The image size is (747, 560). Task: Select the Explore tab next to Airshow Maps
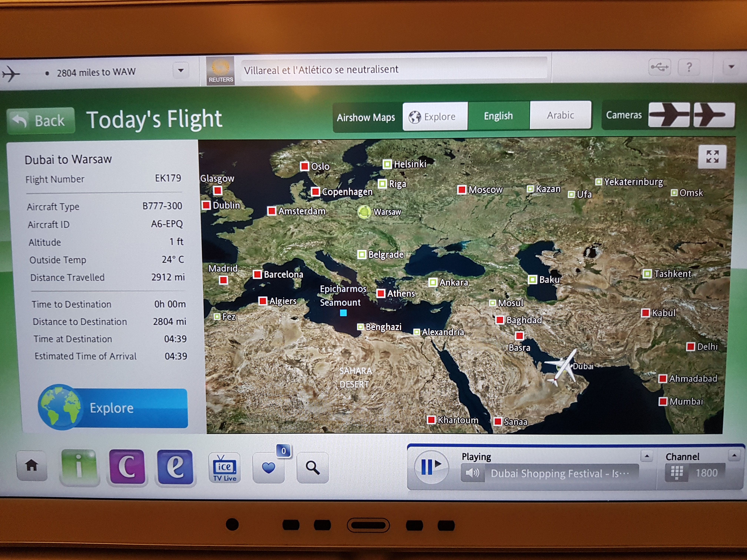(435, 117)
